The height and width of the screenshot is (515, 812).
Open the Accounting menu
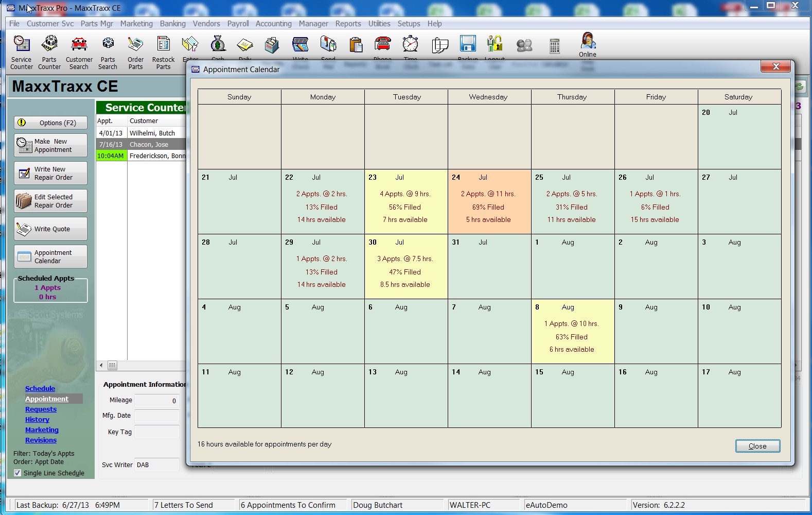coord(274,24)
